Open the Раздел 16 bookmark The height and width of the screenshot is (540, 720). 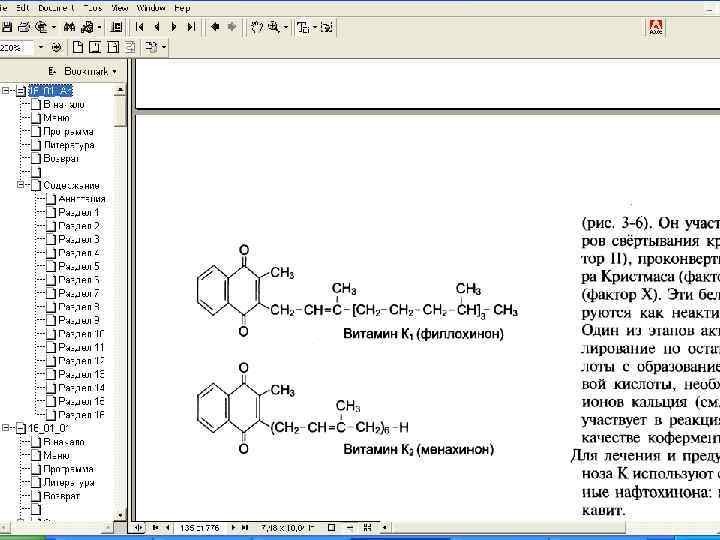[x=81, y=415]
